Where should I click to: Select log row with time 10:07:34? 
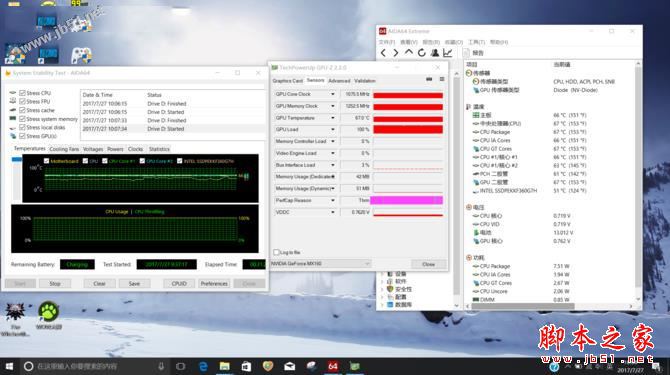click(173, 129)
